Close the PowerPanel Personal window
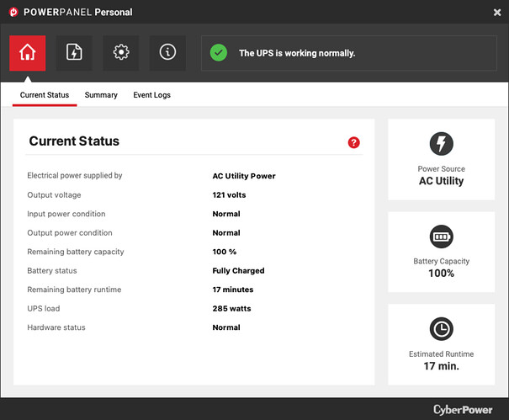This screenshot has height=420, width=509. click(496, 13)
